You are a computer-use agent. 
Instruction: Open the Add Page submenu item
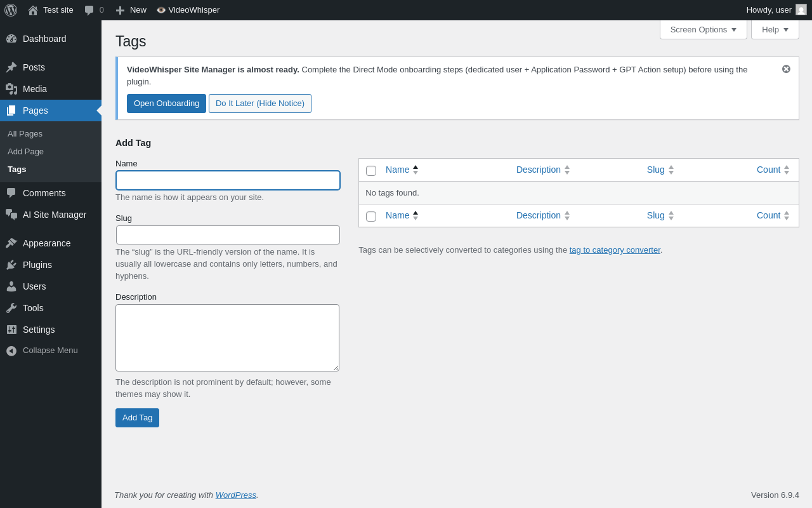click(x=25, y=152)
